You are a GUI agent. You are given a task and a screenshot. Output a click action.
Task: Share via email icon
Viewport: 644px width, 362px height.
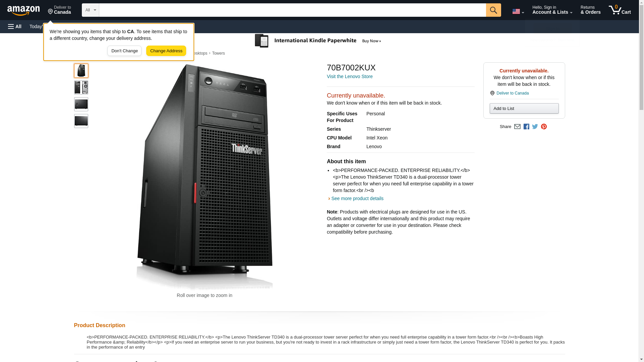pos(517,127)
